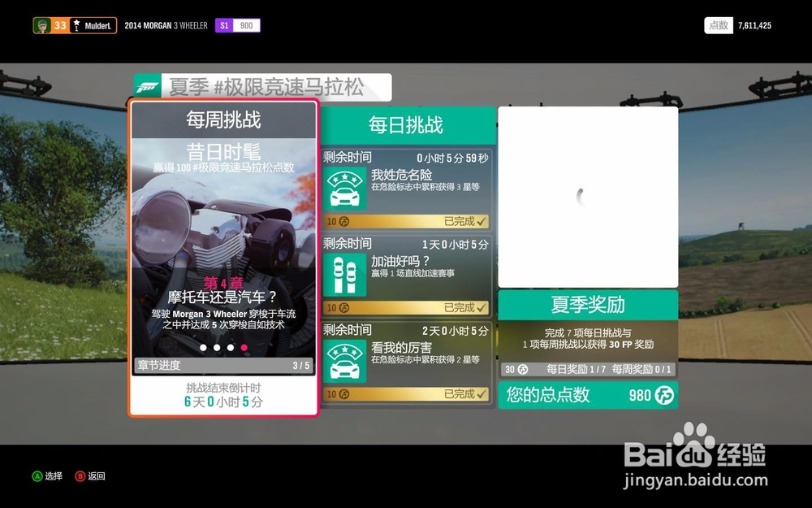Viewport: 812px width, 508px height.
Task: Open the 夏季奖励 header
Action: (588, 305)
